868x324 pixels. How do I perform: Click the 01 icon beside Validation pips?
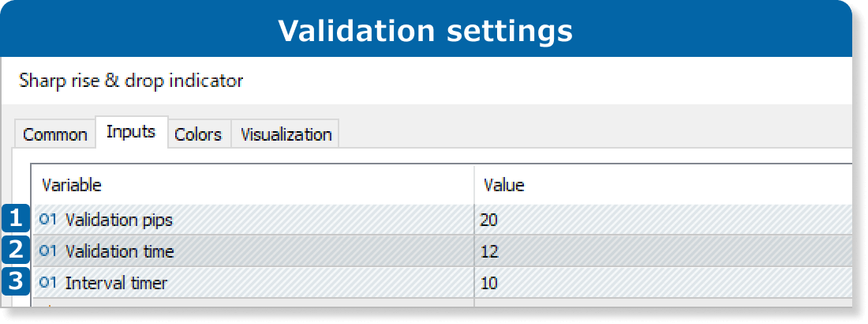pyautogui.click(x=48, y=220)
